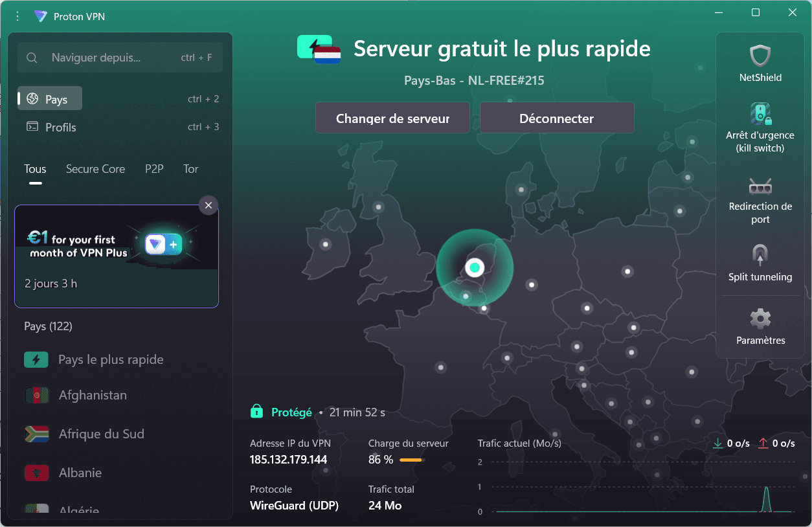Image resolution: width=812 pixels, height=527 pixels.
Task: Click the Déconnecter button
Action: click(x=557, y=118)
